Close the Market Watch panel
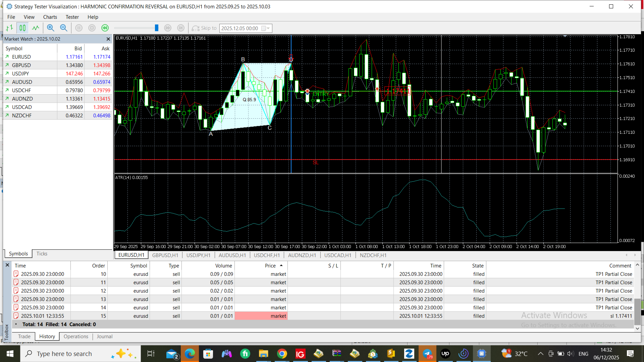Screen dimensions: 644x362 (x=108, y=39)
